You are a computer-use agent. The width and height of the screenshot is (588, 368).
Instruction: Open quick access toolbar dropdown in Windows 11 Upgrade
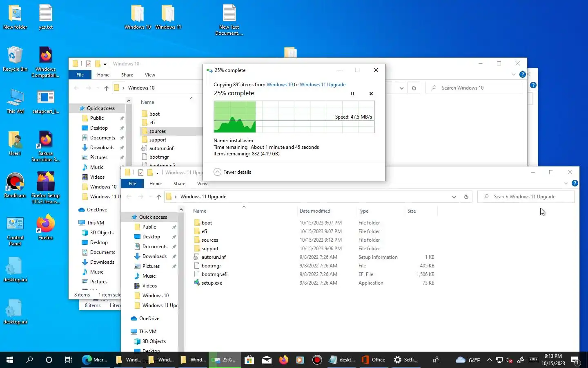[157, 173]
